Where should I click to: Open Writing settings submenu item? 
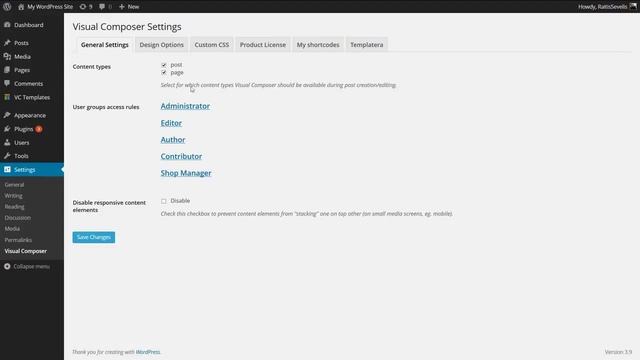click(13, 196)
